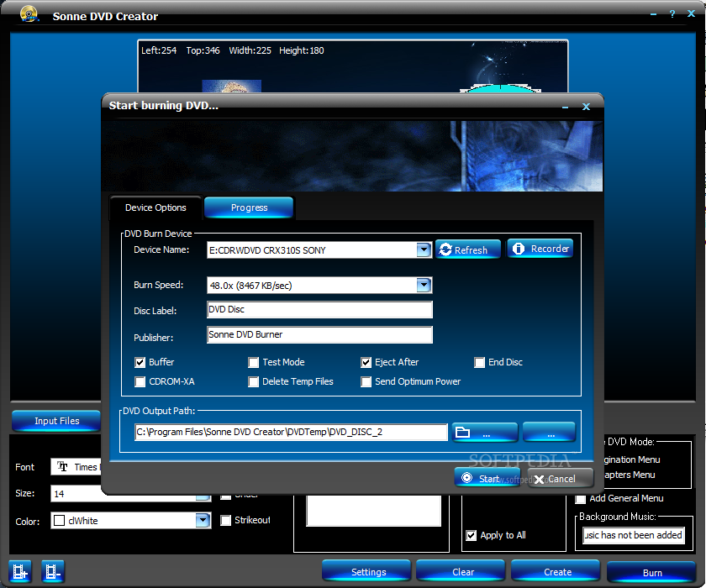Click the Publisher input field
The image size is (706, 588).
tap(319, 334)
